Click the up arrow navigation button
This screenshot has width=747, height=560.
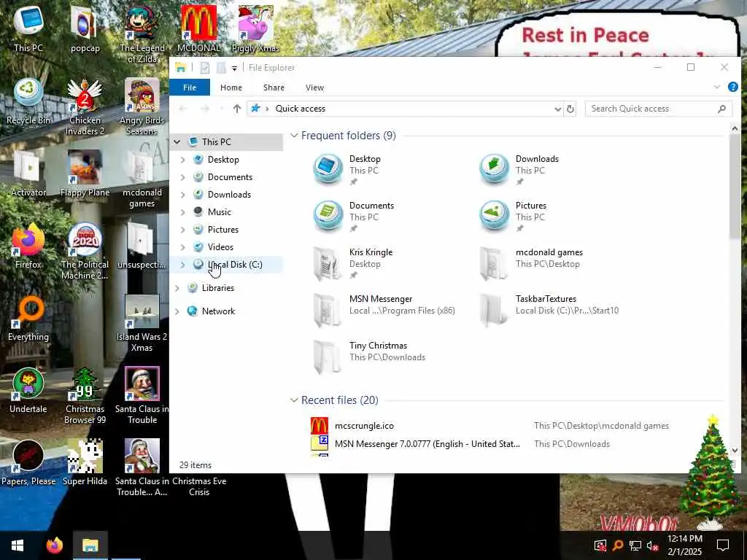pos(237,109)
